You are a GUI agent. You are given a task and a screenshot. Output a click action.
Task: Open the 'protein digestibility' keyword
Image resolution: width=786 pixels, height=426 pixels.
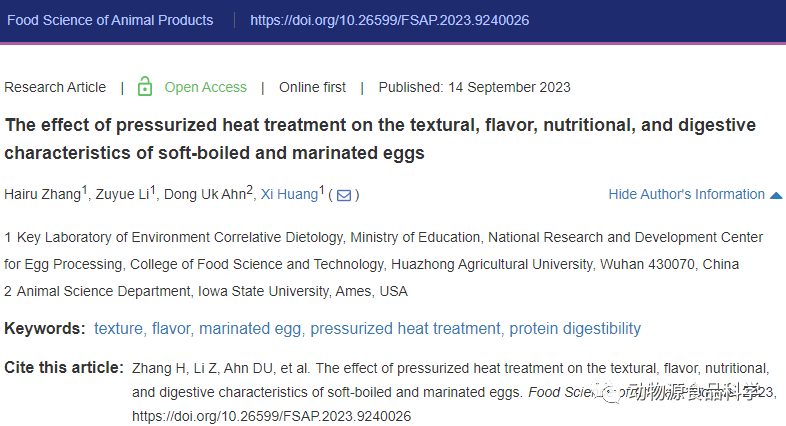click(575, 328)
